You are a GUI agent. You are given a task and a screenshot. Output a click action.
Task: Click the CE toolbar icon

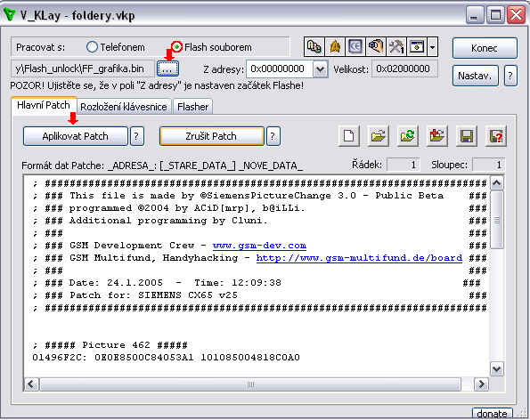tap(355, 46)
